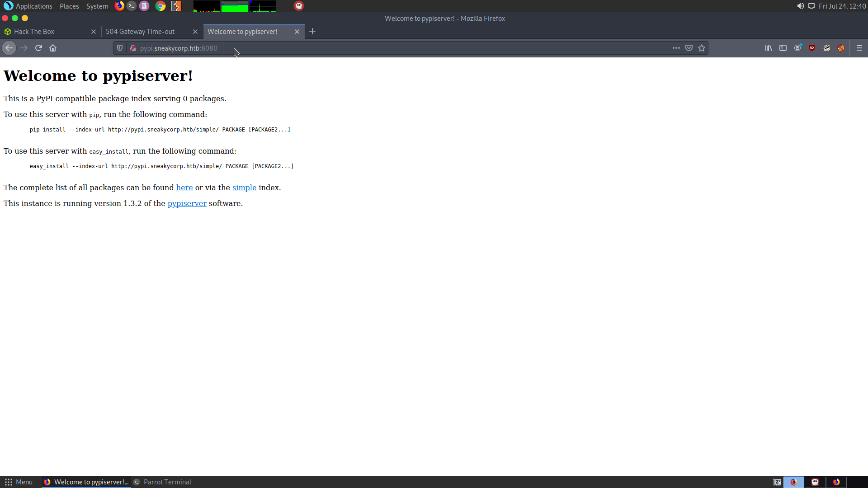
Task: Show sidebars icon in toolbar
Action: (783, 48)
